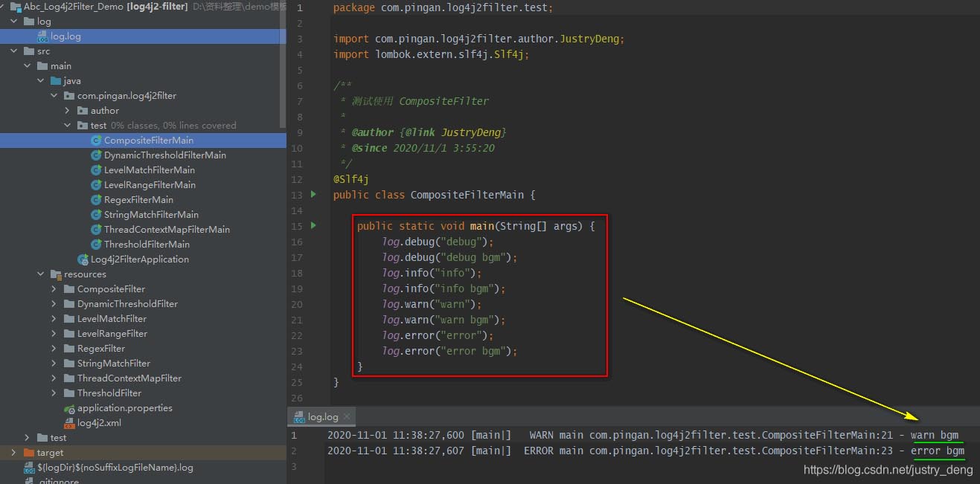
Task: Click the import lombok.extern.slf4j.Slf4j line
Action: pyautogui.click(x=431, y=54)
